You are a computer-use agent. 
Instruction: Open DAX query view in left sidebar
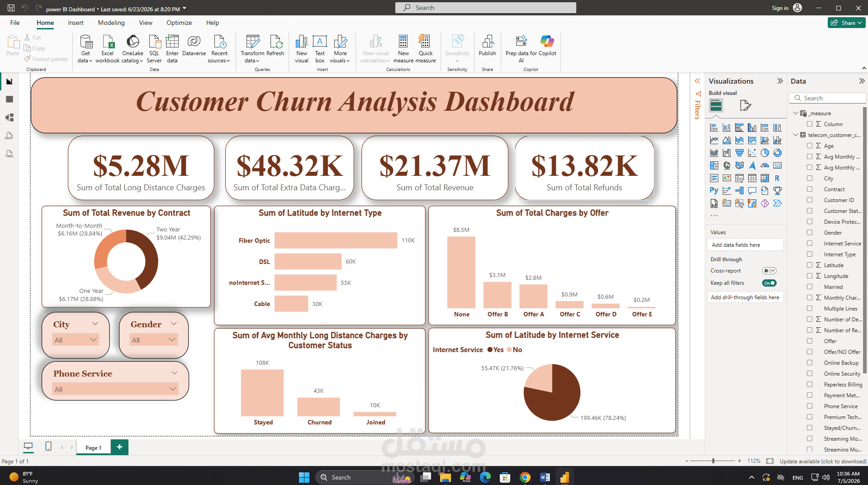(x=9, y=136)
